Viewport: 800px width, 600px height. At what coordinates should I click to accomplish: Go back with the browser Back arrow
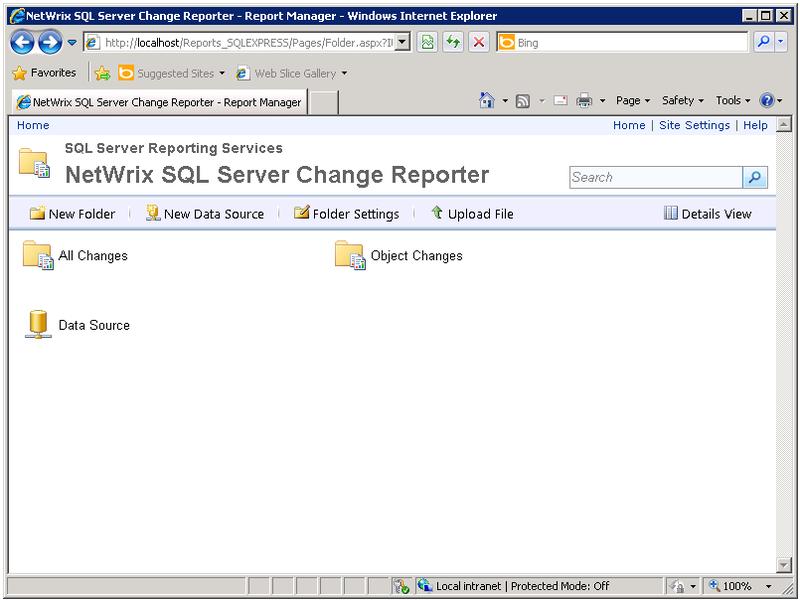(x=22, y=42)
